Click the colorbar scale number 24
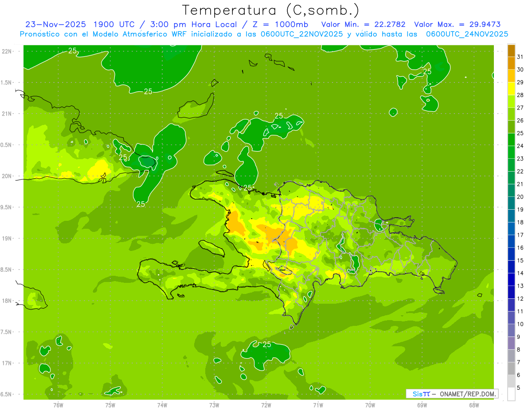This screenshot has height=411, width=532. 520,146
